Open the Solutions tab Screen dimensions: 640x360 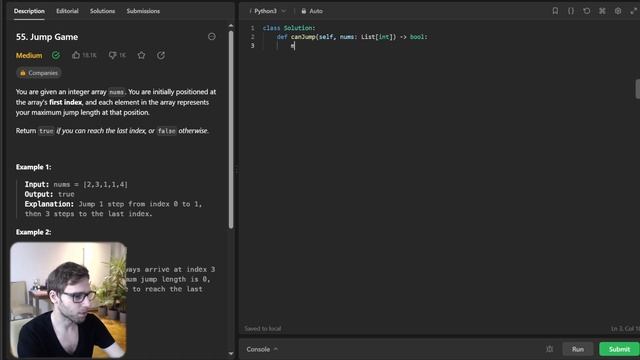[102, 11]
